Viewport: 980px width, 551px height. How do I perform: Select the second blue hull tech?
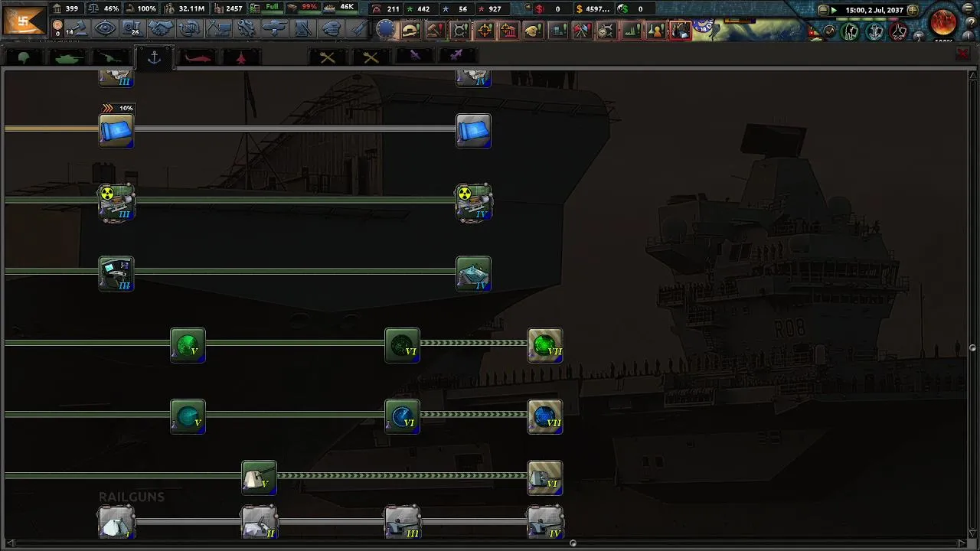click(473, 131)
